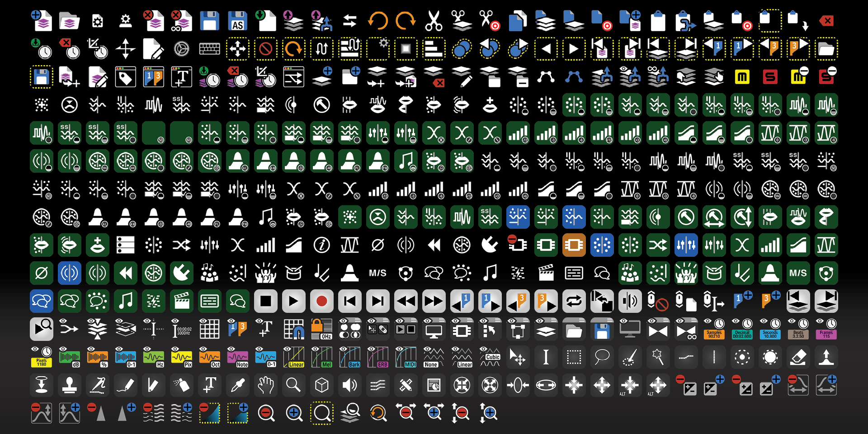Click the pink ERB scale icon
868x434 pixels.
tap(378, 357)
